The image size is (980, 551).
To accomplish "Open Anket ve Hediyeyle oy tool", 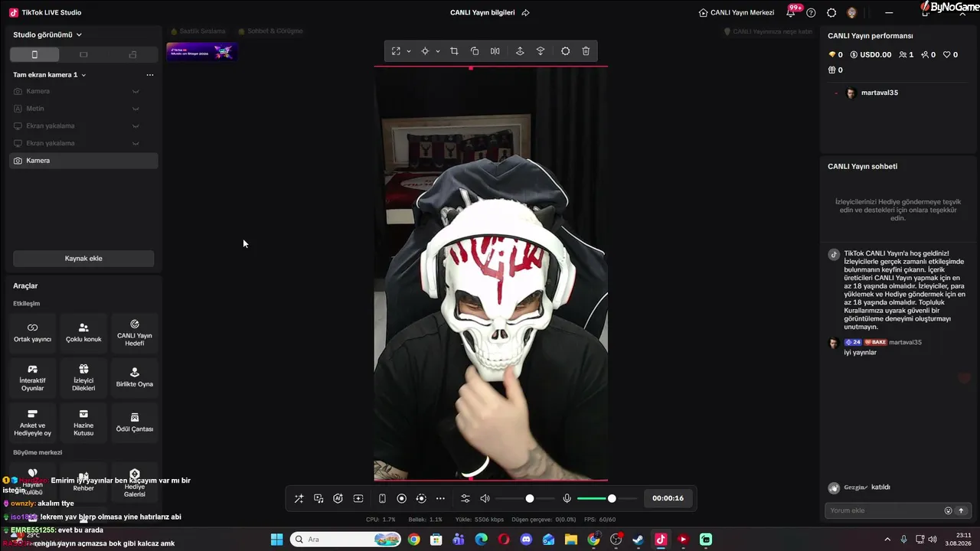I will [x=32, y=423].
